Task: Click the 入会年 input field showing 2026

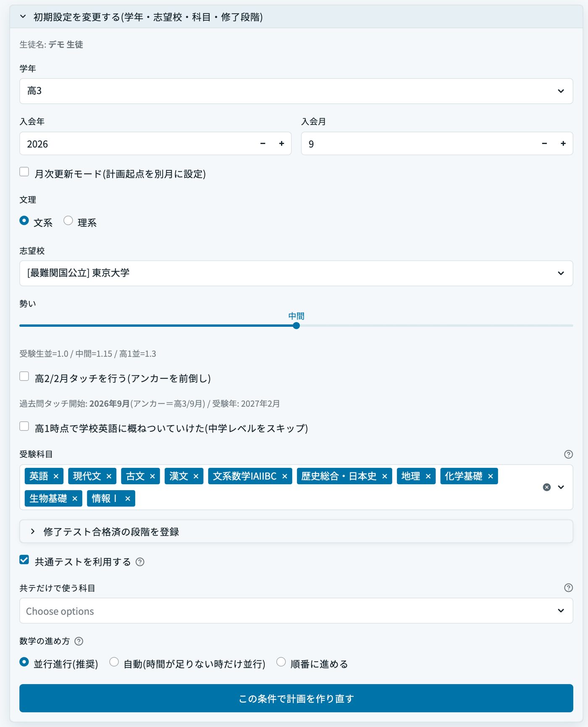Action: [136, 144]
